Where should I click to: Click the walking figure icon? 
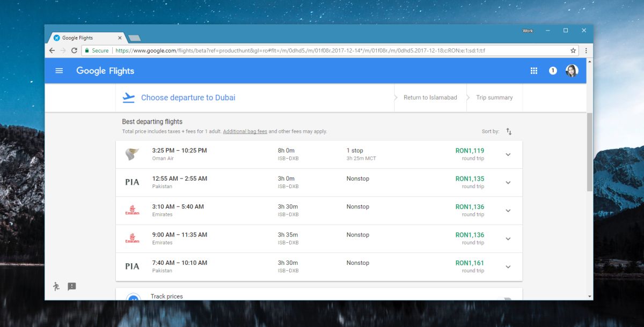click(x=56, y=286)
